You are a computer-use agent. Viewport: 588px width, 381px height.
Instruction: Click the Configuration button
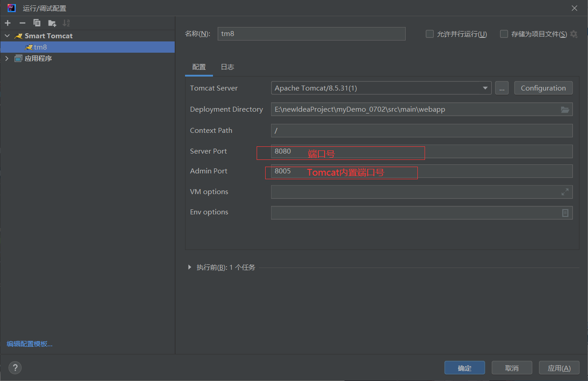click(x=543, y=88)
